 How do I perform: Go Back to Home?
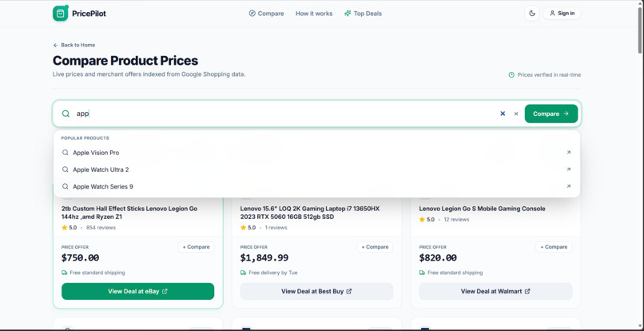pyautogui.click(x=74, y=46)
